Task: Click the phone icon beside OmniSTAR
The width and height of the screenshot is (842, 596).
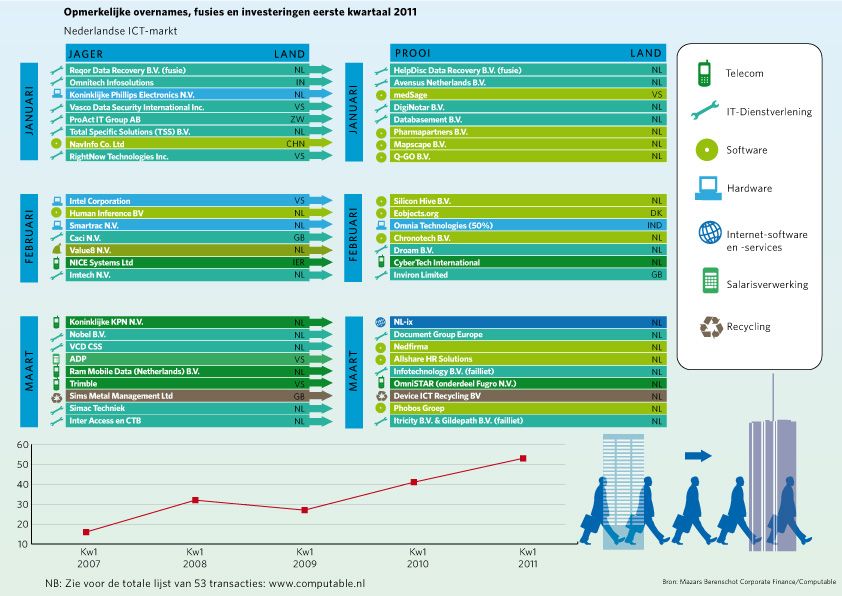Action: click(x=381, y=383)
